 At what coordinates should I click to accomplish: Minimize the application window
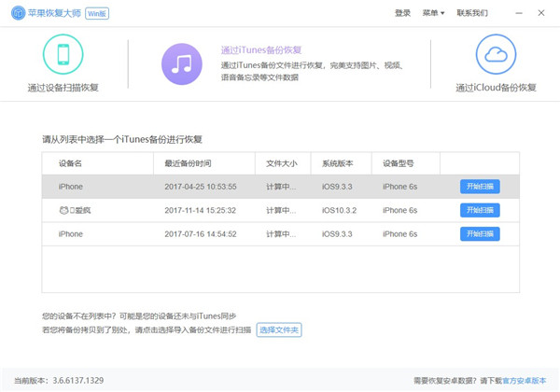(519, 13)
